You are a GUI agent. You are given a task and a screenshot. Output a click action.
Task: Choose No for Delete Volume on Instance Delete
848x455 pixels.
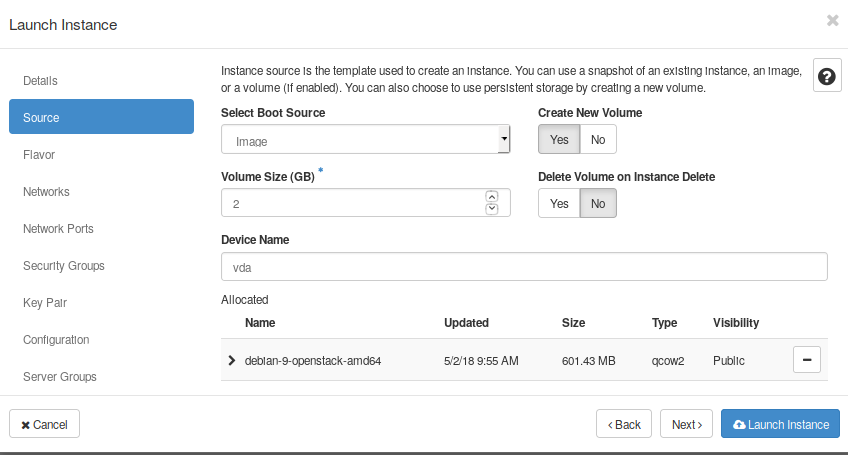pyautogui.click(x=597, y=203)
